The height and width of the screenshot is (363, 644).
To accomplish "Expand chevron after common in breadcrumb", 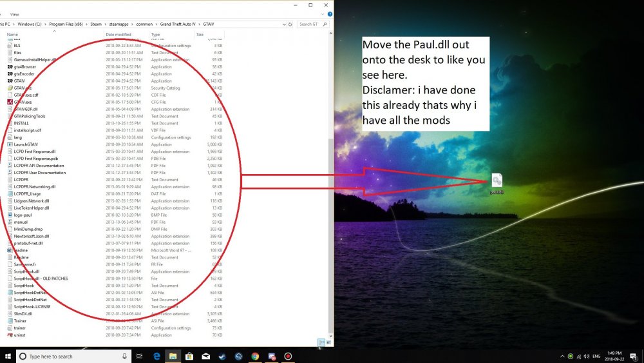I will tap(156, 25).
